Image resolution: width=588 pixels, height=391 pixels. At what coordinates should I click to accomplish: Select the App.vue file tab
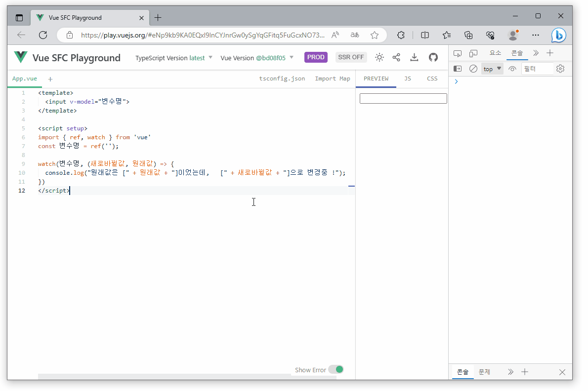25,78
